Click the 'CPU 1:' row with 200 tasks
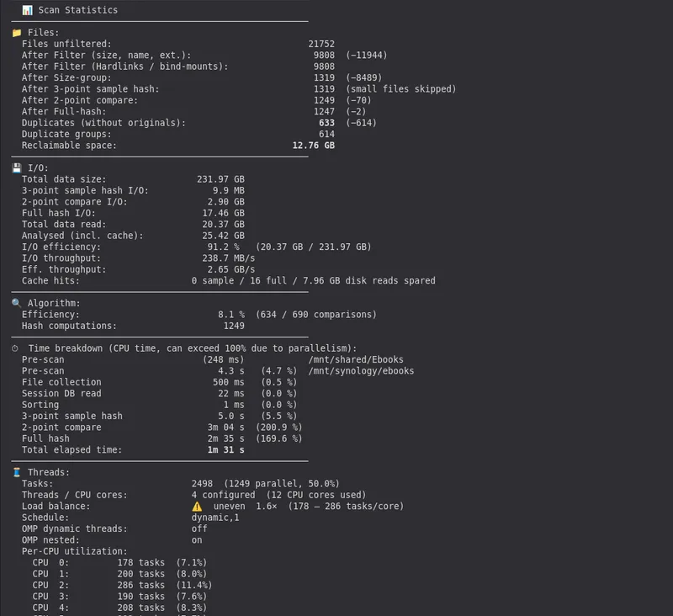Viewport: 673px width, 616px height. point(119,573)
